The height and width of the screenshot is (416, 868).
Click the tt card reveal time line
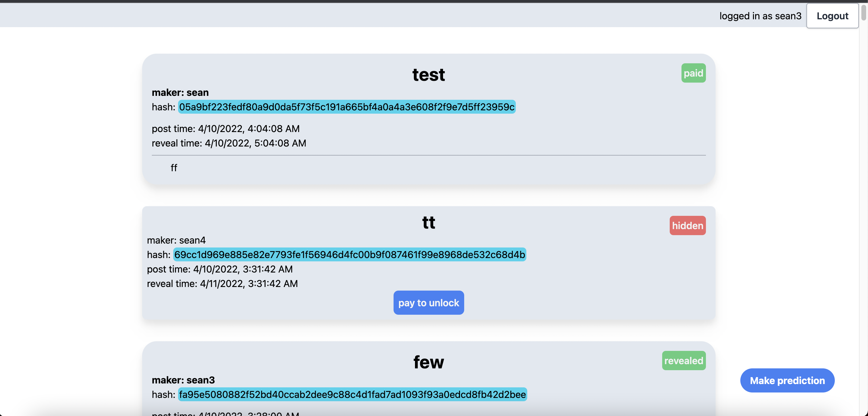[x=222, y=284]
